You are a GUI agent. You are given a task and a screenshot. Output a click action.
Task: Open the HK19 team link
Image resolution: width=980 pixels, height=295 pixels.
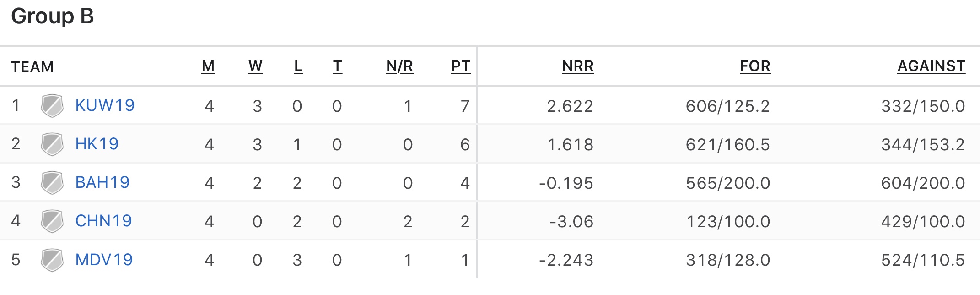pos(97,144)
